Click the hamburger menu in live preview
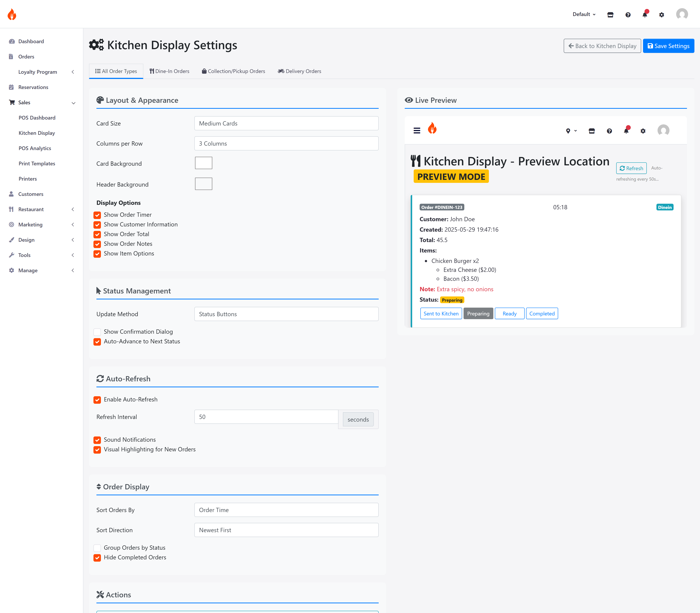 pos(417,131)
